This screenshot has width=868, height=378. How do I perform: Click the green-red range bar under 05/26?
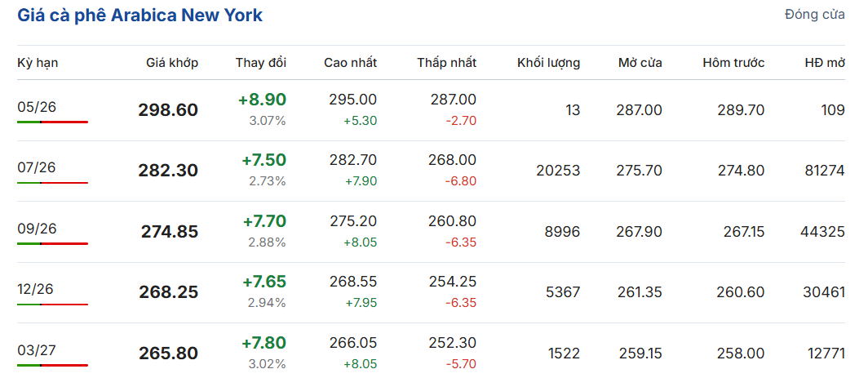52,122
